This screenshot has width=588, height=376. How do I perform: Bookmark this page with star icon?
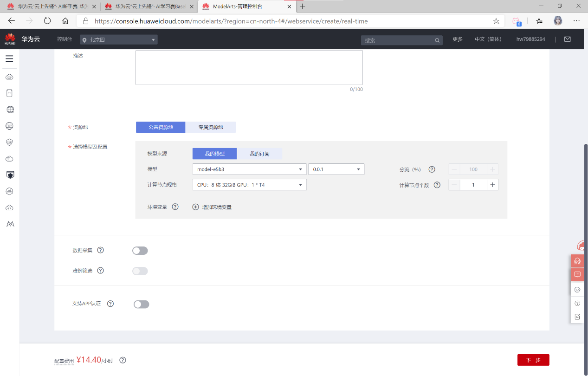[496, 21]
